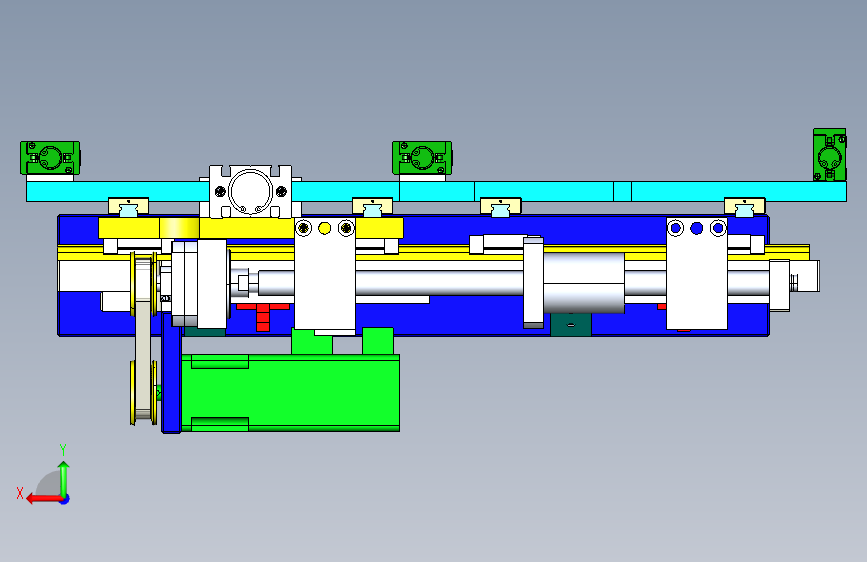The image size is (867, 562).
Task: Click the right screw on left slider block
Action: pyautogui.click(x=346, y=228)
